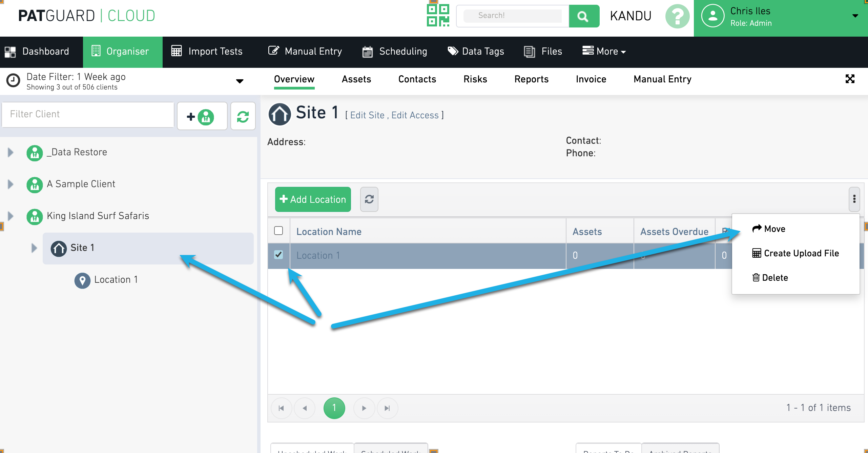Toggle the Site 1 tree expander arrow

34,248
